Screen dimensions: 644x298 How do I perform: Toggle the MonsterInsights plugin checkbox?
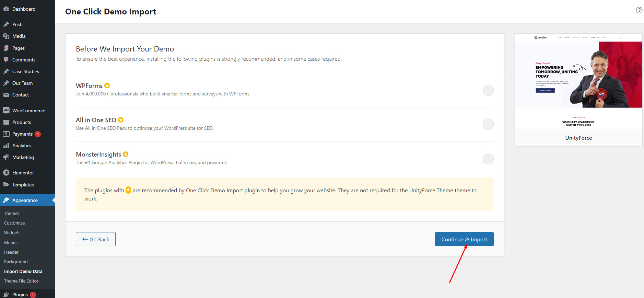tap(488, 159)
